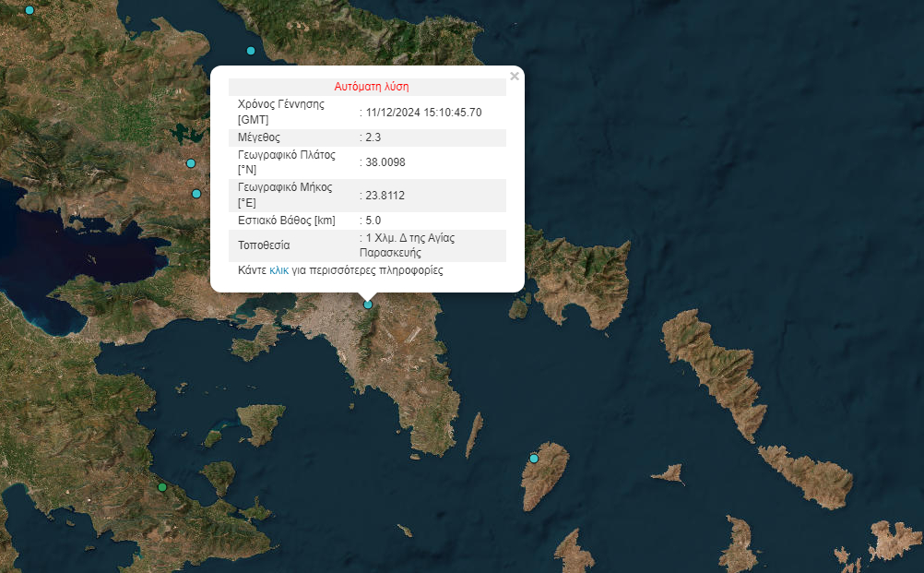Click the magnitude value 2.3

[373, 137]
